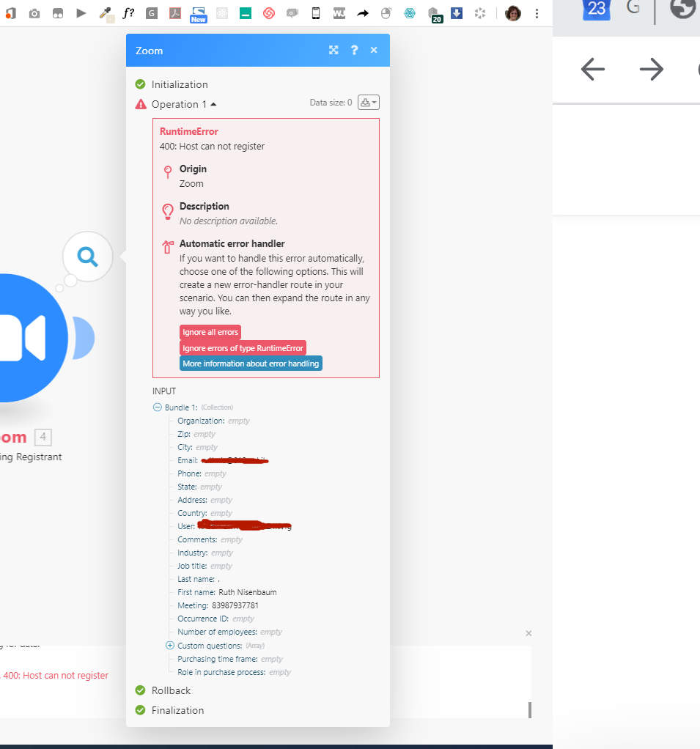This screenshot has width=700, height=749.
Task: Click the blue download arrow extension
Action: (457, 13)
